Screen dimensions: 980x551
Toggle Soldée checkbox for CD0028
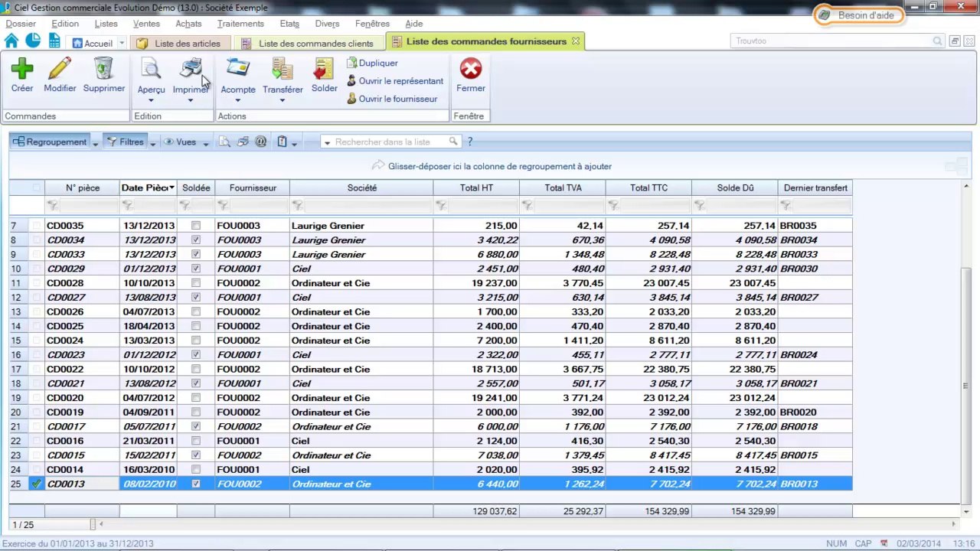196,283
